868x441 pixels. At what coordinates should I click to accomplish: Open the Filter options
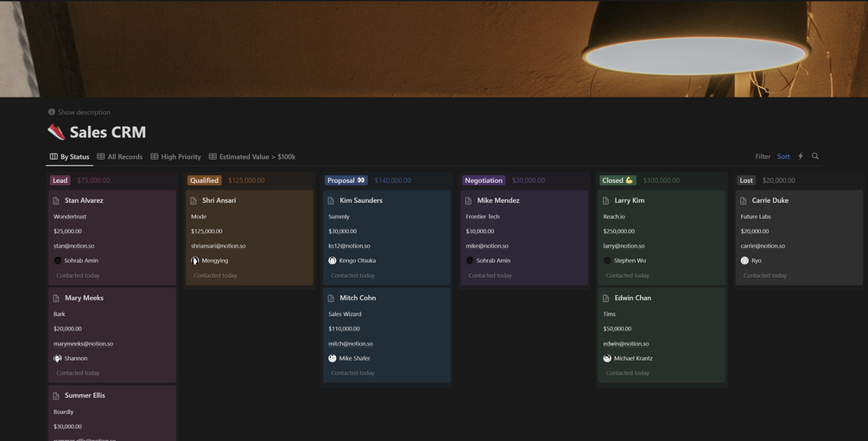[x=763, y=156]
